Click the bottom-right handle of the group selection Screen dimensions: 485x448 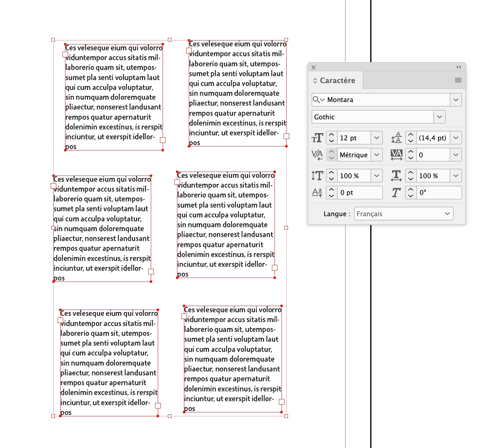point(286,416)
